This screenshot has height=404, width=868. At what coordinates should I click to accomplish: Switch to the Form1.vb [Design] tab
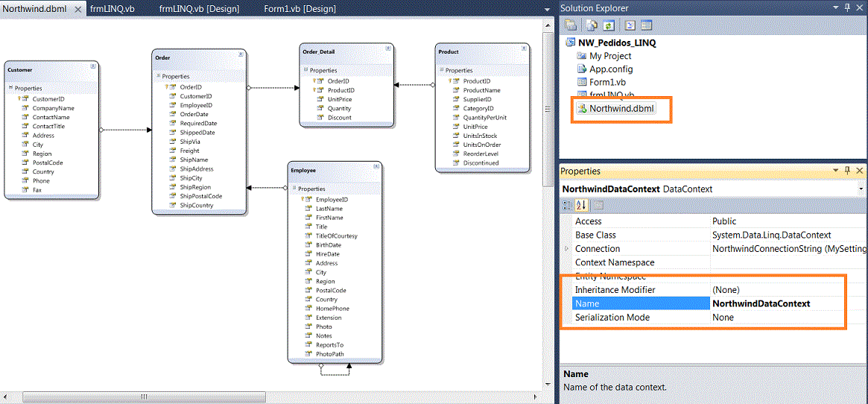coord(300,9)
